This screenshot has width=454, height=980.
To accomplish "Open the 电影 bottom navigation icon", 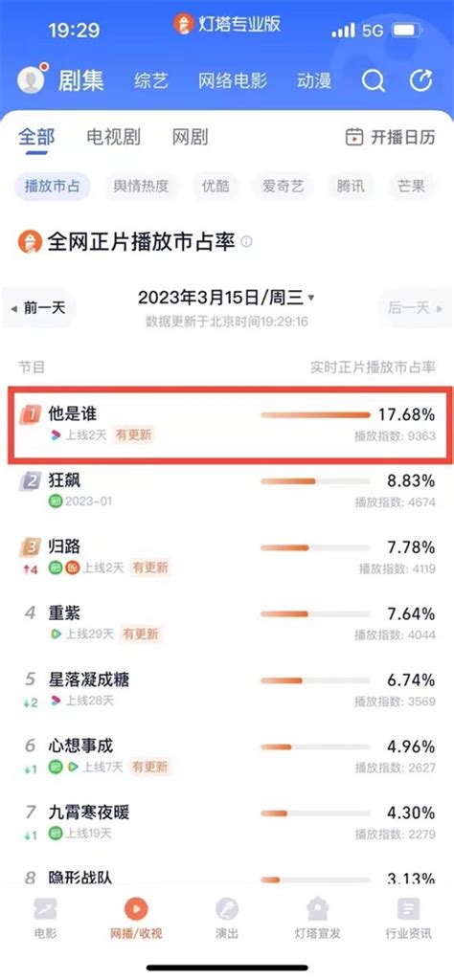I will [45, 908].
